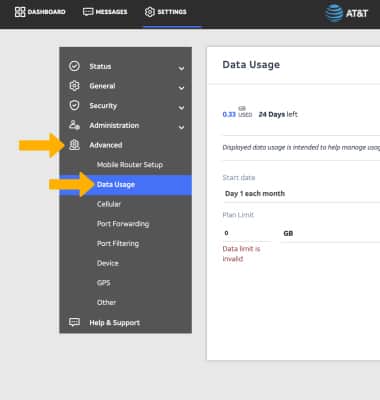Open the Mobile Router Setup page
The width and height of the screenshot is (380, 400).
tap(130, 165)
